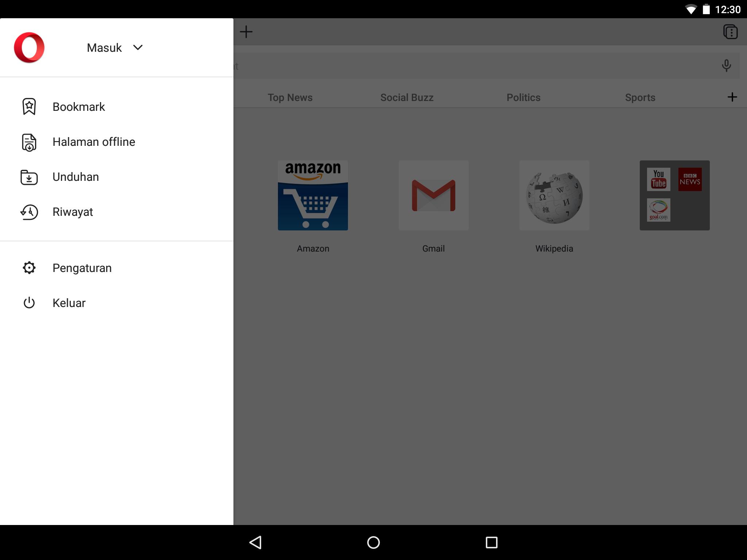747x560 pixels.
Task: Tap the battery status icon
Action: click(707, 9)
